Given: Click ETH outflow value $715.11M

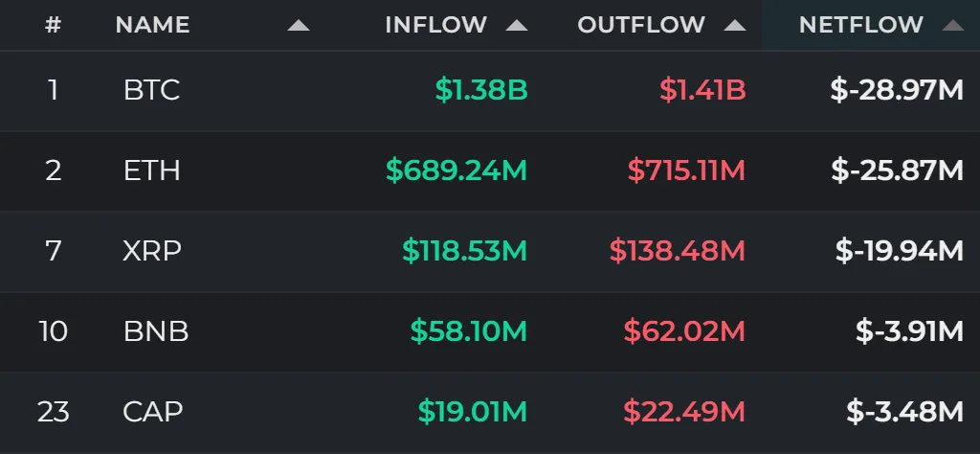Looking at the screenshot, I should point(687,170).
